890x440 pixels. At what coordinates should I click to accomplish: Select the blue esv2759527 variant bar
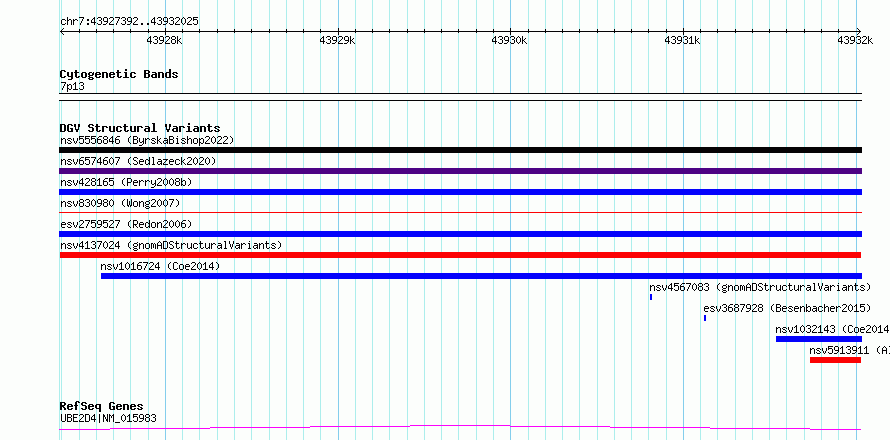tap(460, 234)
